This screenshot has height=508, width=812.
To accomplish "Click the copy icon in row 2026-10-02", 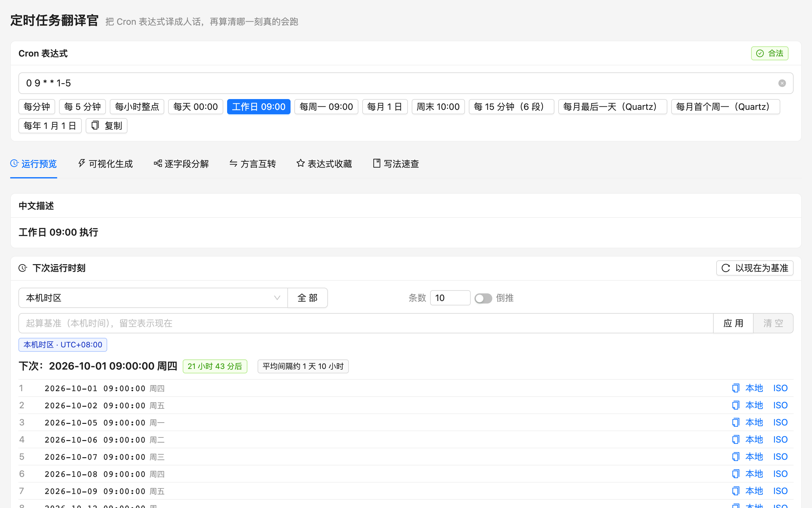I will coord(736,405).
